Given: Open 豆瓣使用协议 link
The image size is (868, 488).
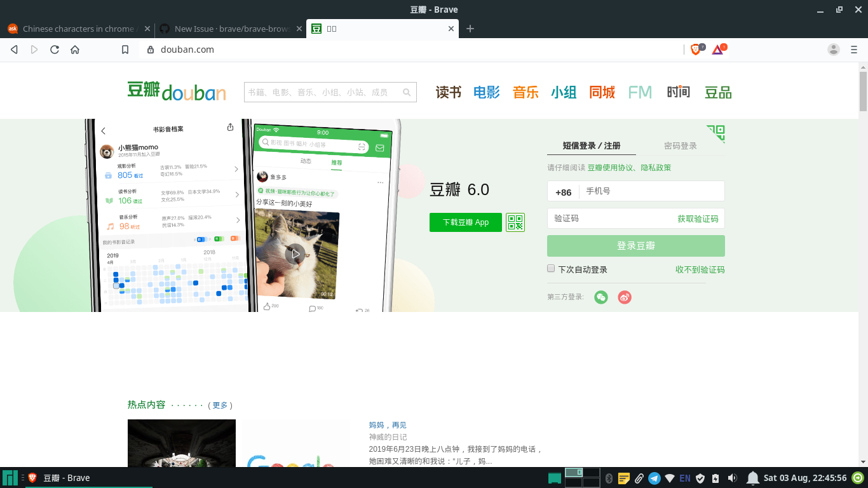Looking at the screenshot, I should point(611,168).
